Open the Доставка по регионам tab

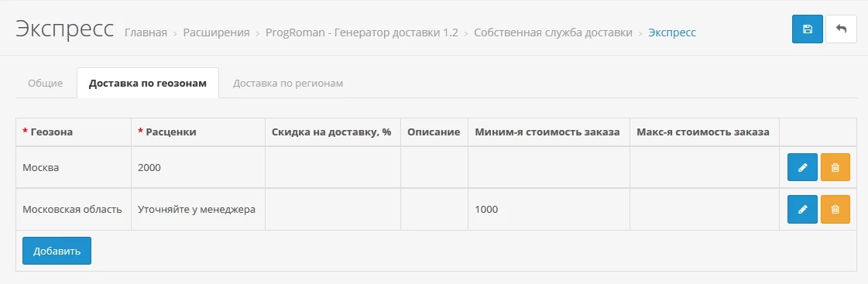[x=288, y=83]
